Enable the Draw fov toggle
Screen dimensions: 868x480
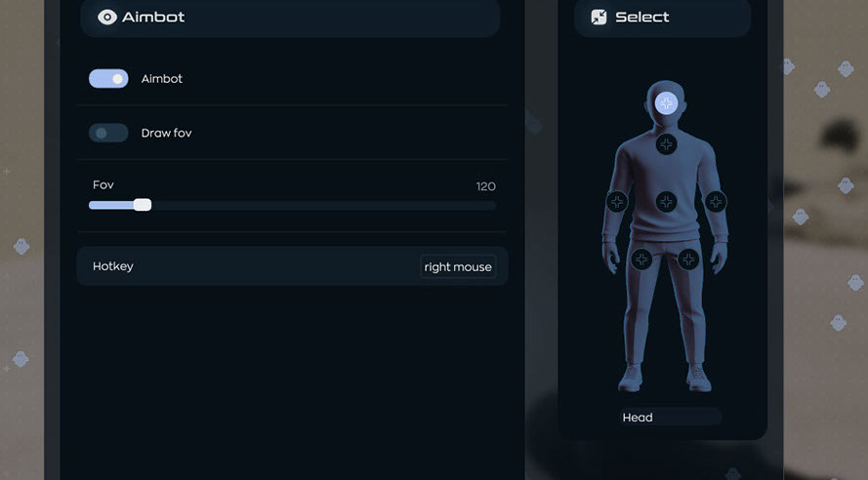[x=108, y=133]
